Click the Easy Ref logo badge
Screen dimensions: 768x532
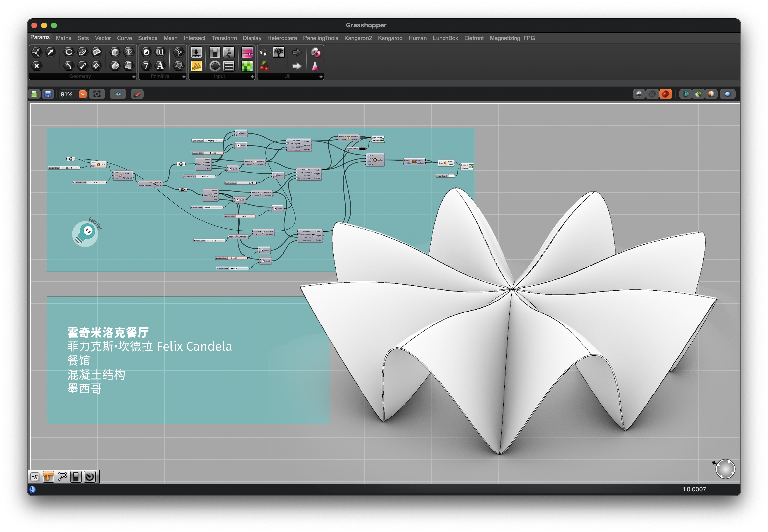pyautogui.click(x=85, y=234)
